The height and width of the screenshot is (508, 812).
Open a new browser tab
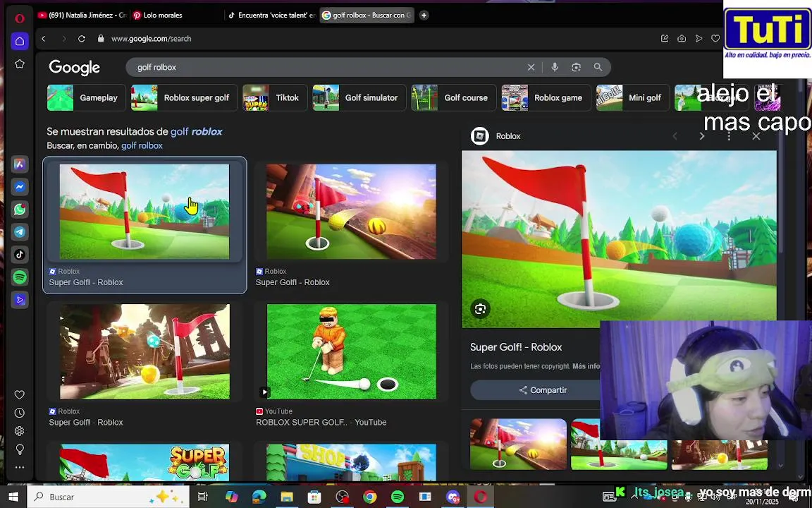pyautogui.click(x=424, y=15)
